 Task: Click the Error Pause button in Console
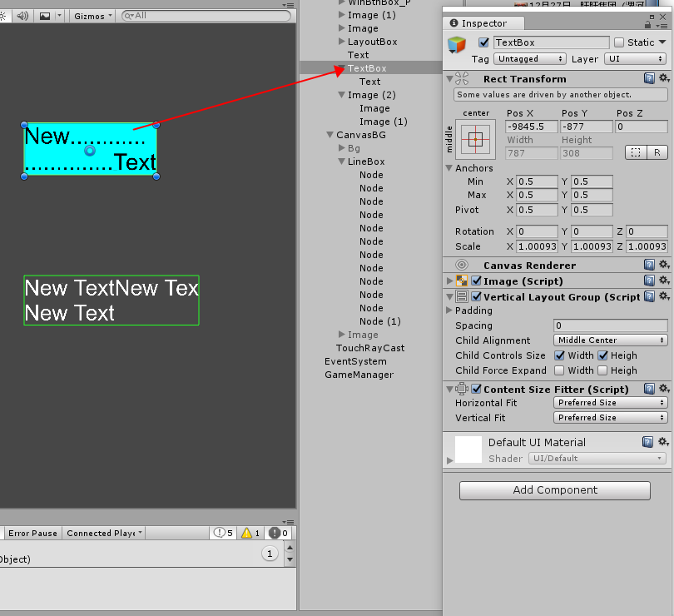coord(32,533)
